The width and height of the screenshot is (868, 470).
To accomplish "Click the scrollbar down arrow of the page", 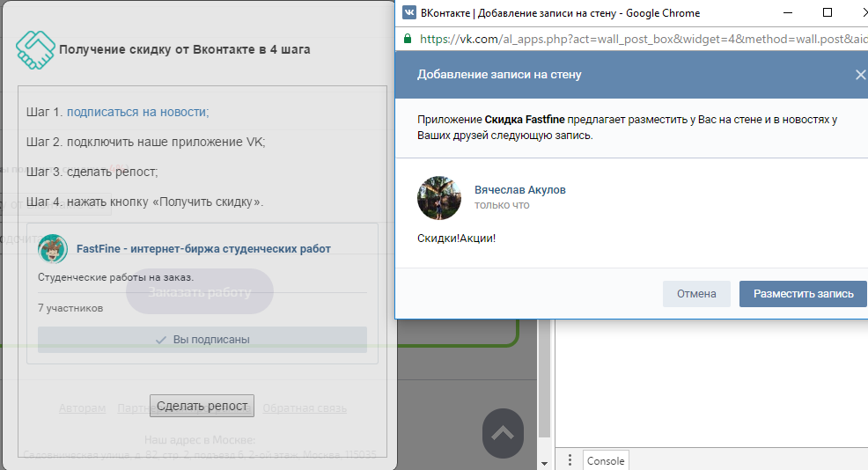I will click(x=544, y=463).
